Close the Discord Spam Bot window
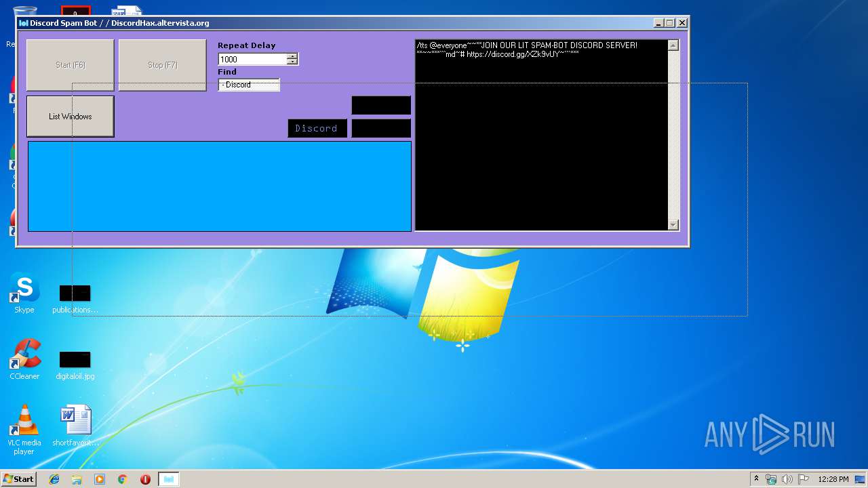The width and height of the screenshot is (868, 488). point(682,23)
